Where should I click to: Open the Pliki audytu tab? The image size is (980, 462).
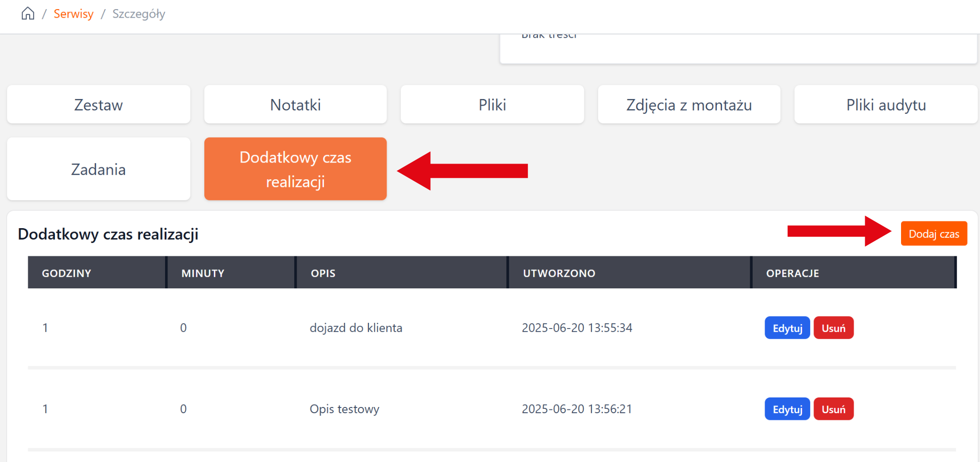pos(886,105)
